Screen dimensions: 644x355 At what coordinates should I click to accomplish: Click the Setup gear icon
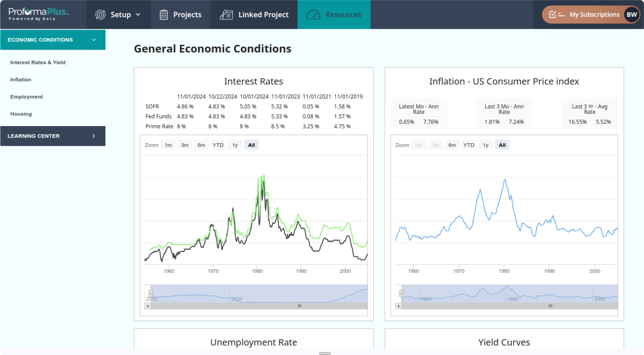click(x=100, y=15)
